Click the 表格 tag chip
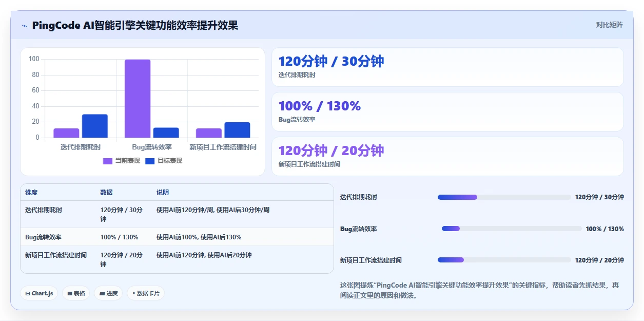644x321 pixels. point(76,293)
